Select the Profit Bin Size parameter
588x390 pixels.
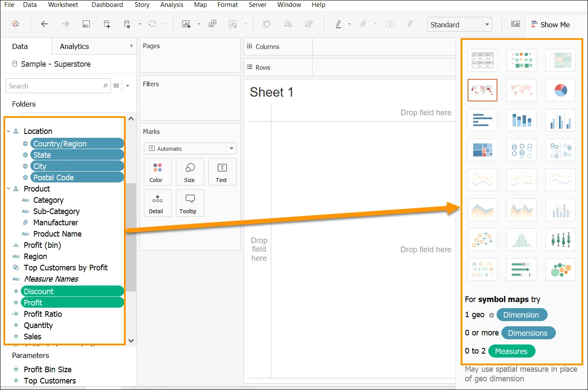(48, 370)
